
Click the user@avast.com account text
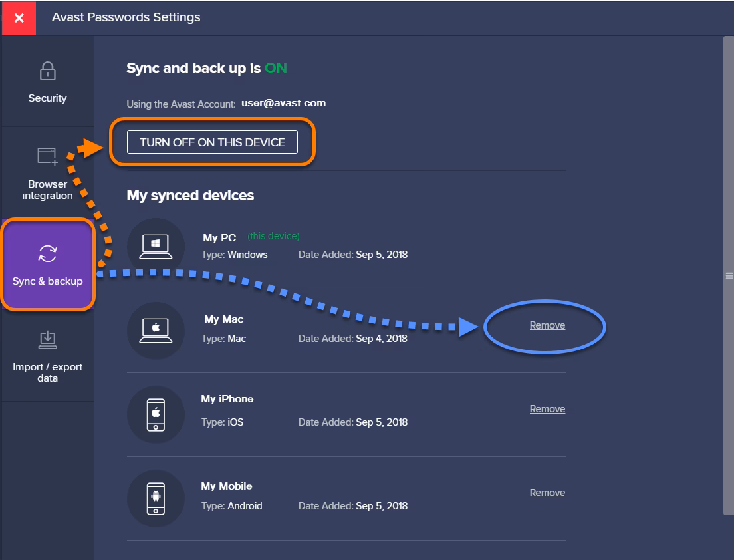tap(284, 103)
